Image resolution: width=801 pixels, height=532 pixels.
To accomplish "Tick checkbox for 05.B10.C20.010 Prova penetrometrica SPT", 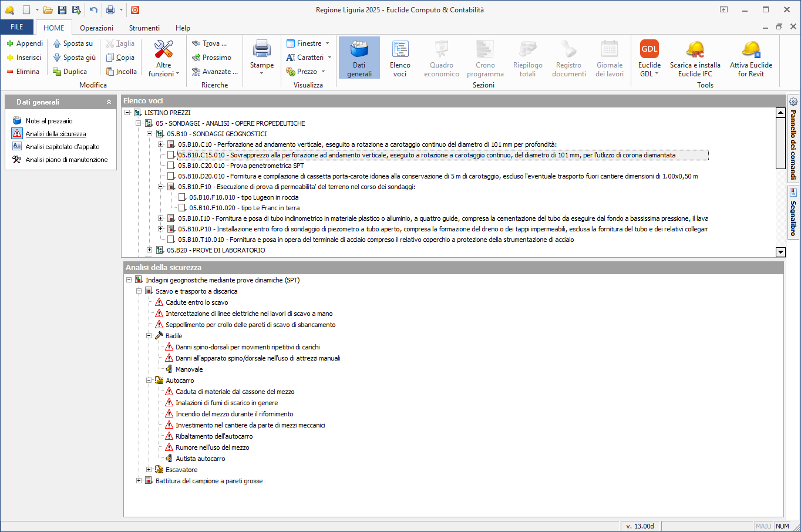I will 171,166.
